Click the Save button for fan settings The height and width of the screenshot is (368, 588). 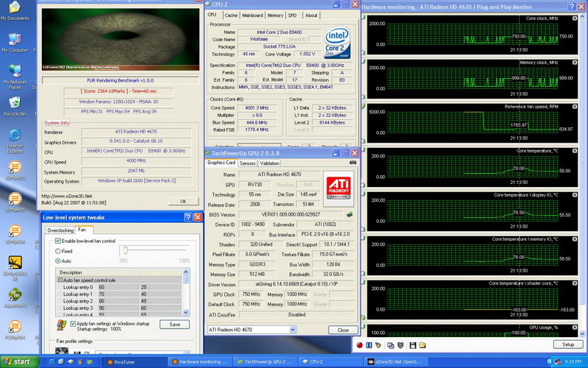click(174, 325)
